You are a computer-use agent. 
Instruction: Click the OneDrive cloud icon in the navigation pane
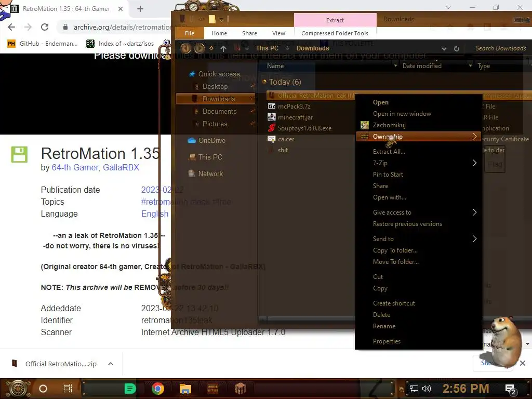tap(192, 140)
